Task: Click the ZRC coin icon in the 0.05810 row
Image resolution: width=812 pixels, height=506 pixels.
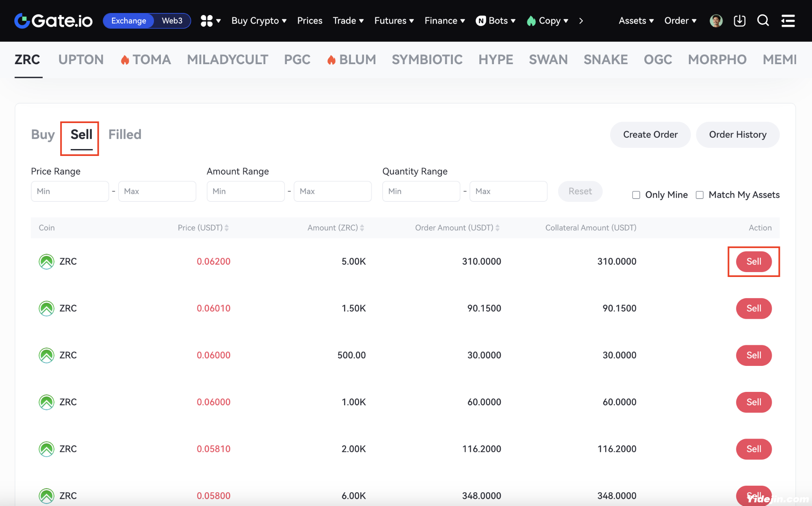Action: (x=46, y=449)
